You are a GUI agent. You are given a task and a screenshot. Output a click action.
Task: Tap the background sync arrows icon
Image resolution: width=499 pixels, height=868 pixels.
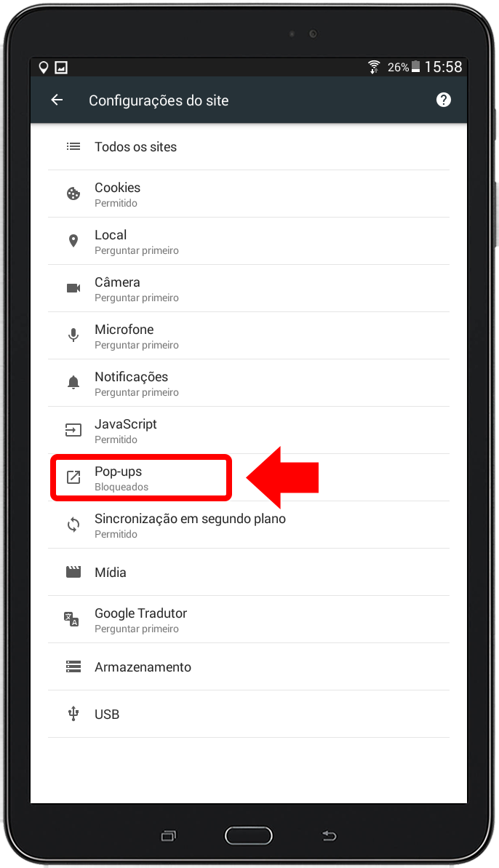tap(73, 525)
